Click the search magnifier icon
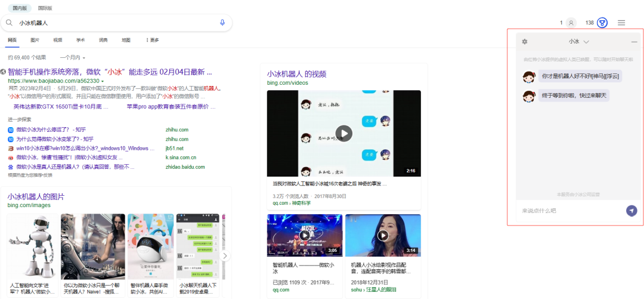This screenshot has width=644, height=299. point(9,23)
